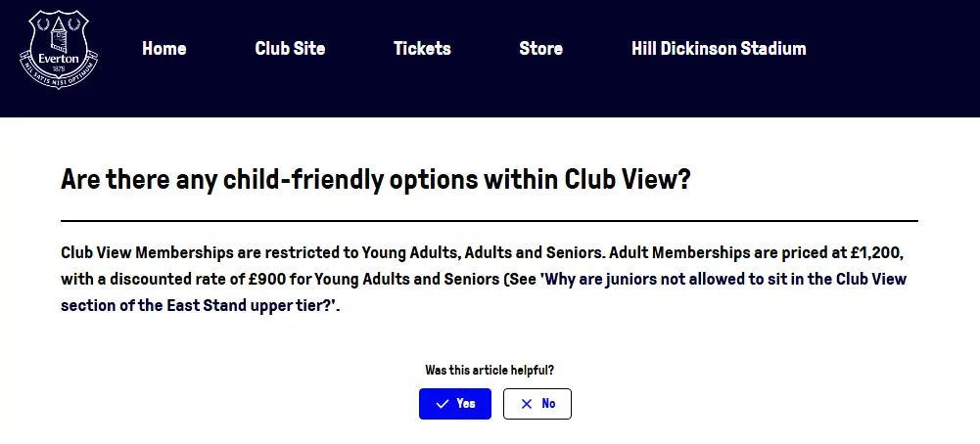Click the child-friendly options article heading

coord(376,181)
